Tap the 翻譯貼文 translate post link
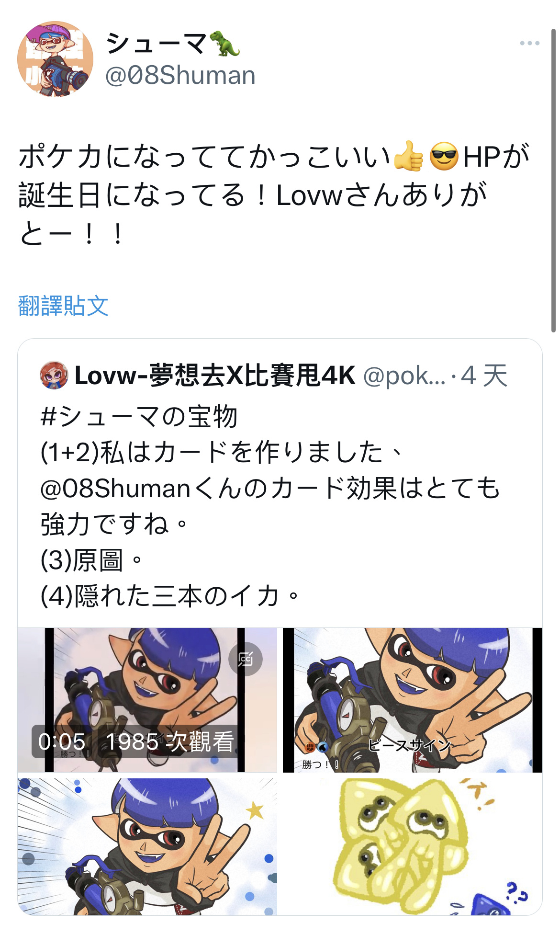Screen dimensions: 560x946 63,306
